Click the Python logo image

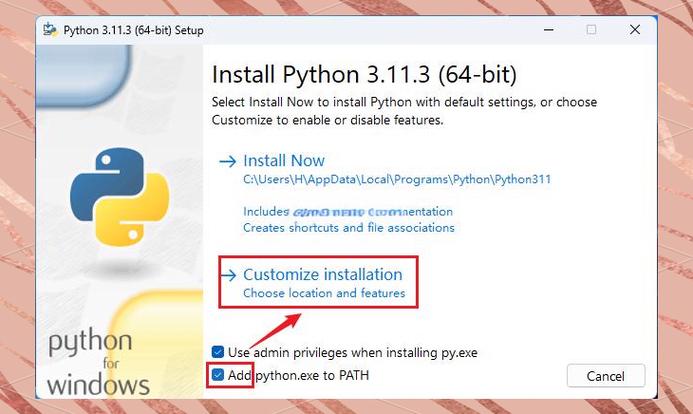[x=119, y=197]
